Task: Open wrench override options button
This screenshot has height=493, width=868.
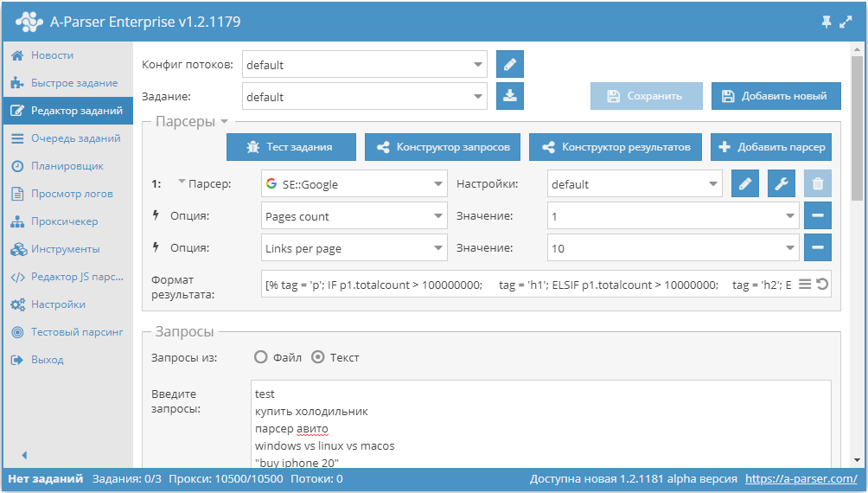Action: (x=781, y=183)
